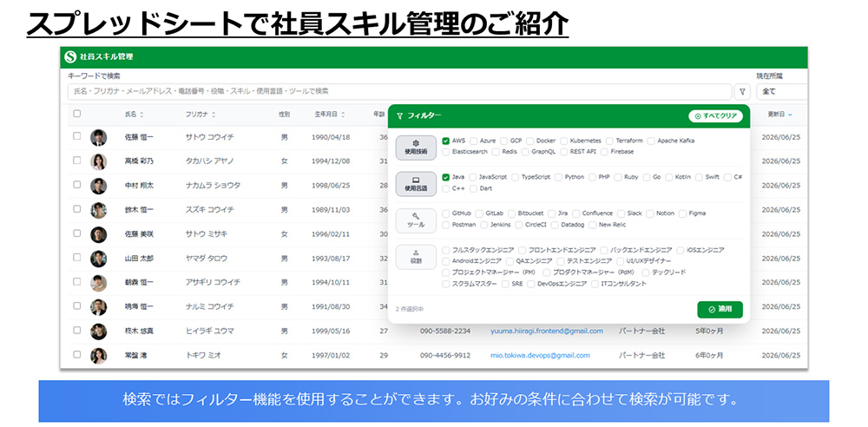Select row checkbox for 常盤 澪
This screenshot has width=868, height=427.
click(x=77, y=354)
